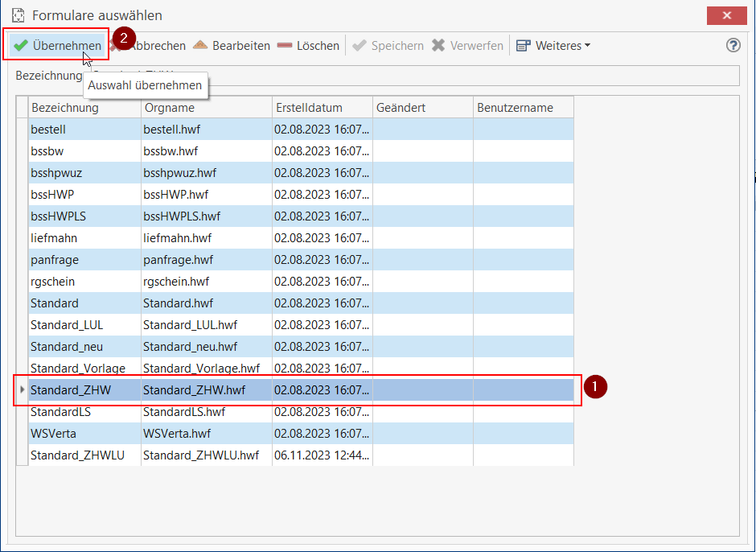The height and width of the screenshot is (552, 756).
Task: Select the Standard_Vorlage row
Action: tap(78, 369)
